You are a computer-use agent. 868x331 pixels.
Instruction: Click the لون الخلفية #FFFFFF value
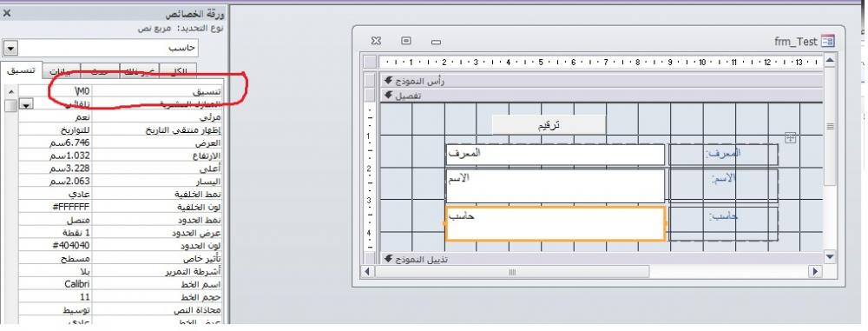click(x=56, y=207)
